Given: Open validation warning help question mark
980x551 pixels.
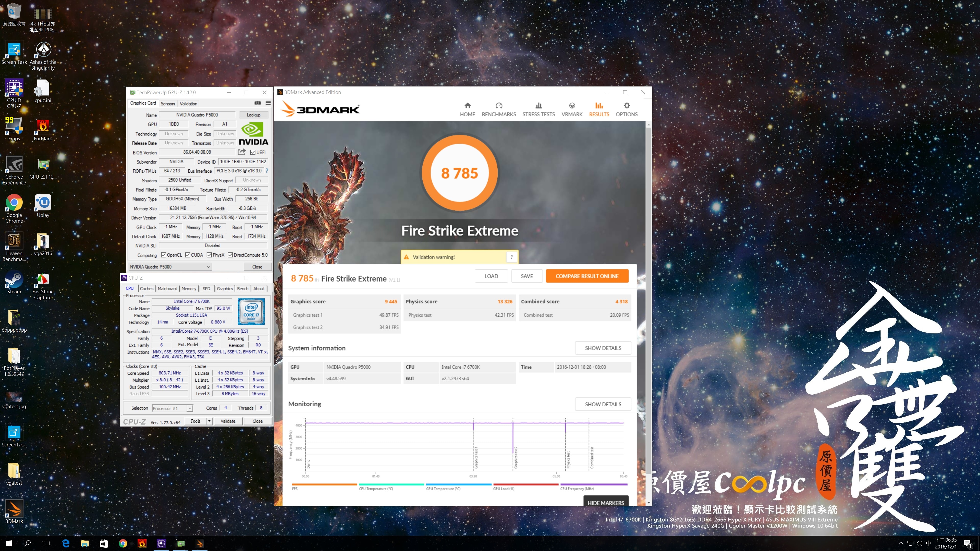Looking at the screenshot, I should coord(512,257).
